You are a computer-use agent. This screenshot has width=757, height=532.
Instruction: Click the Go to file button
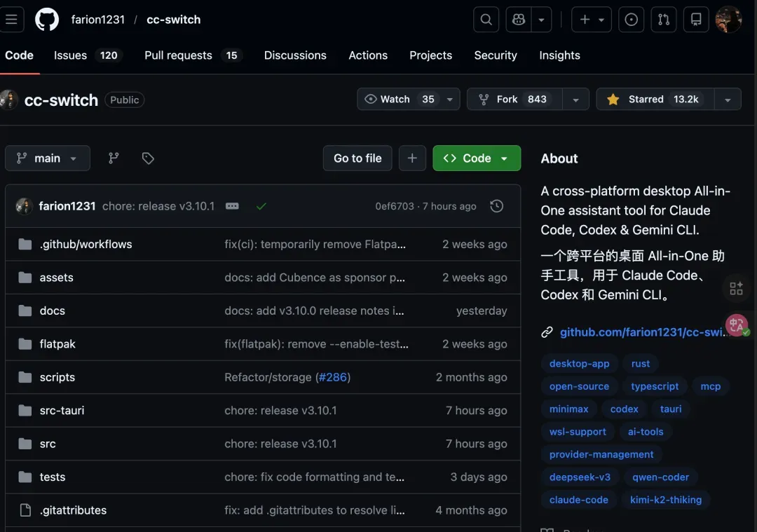pos(357,158)
